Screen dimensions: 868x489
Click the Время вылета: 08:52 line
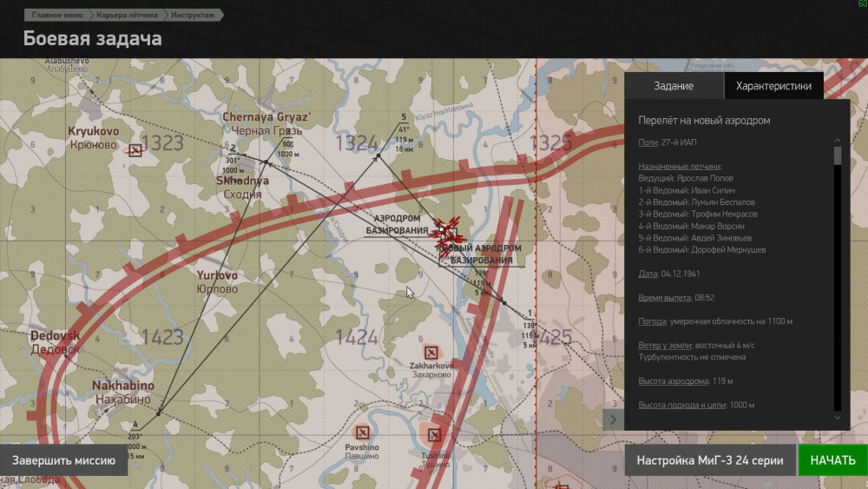[x=676, y=297]
